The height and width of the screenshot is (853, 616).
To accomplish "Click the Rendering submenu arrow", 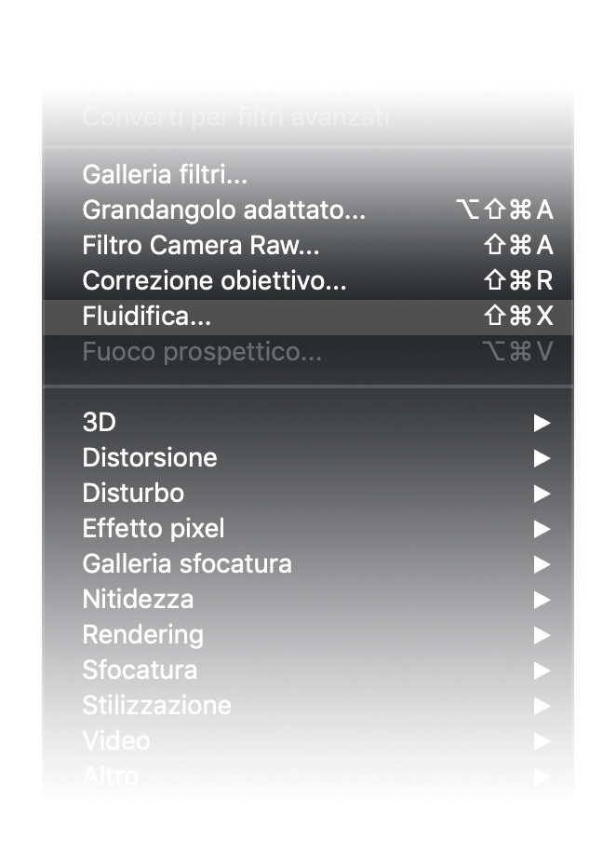I will (x=542, y=635).
